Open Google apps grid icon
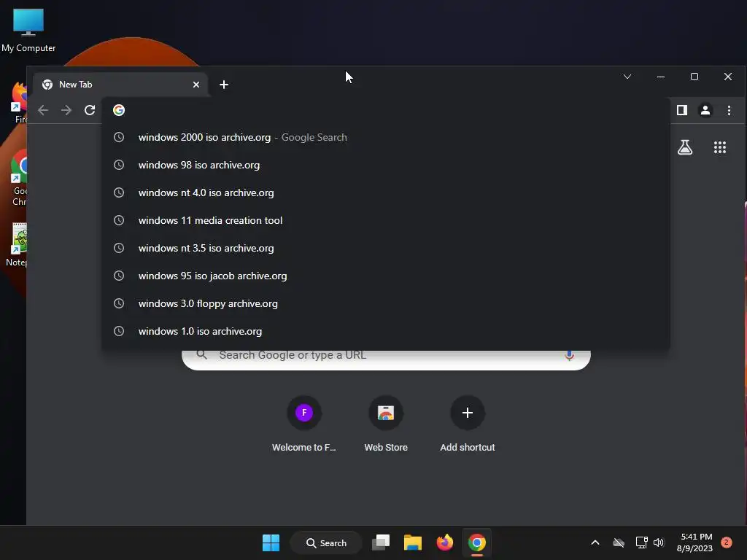The width and height of the screenshot is (747, 560). pos(720,147)
